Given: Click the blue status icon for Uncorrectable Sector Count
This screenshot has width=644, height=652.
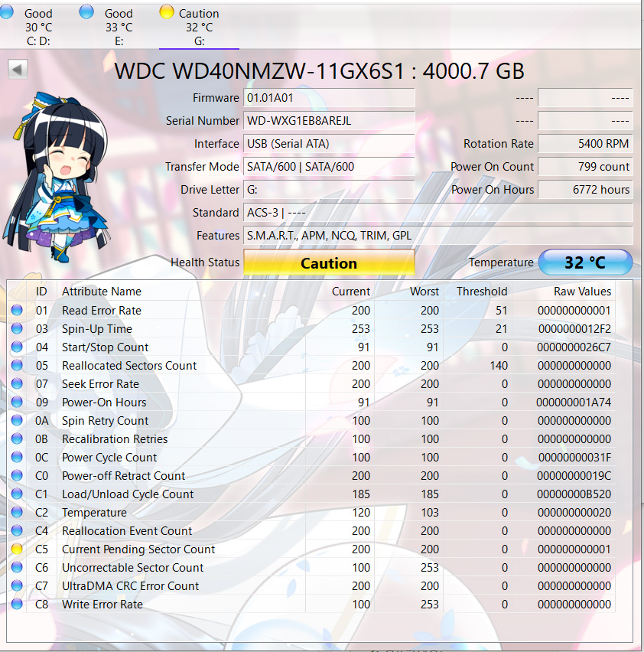Looking at the screenshot, I should coord(17,567).
